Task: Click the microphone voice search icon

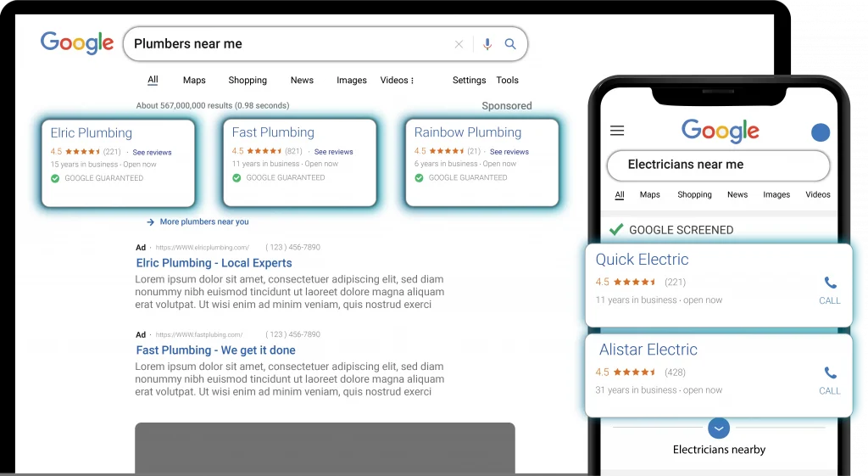Action: point(487,44)
